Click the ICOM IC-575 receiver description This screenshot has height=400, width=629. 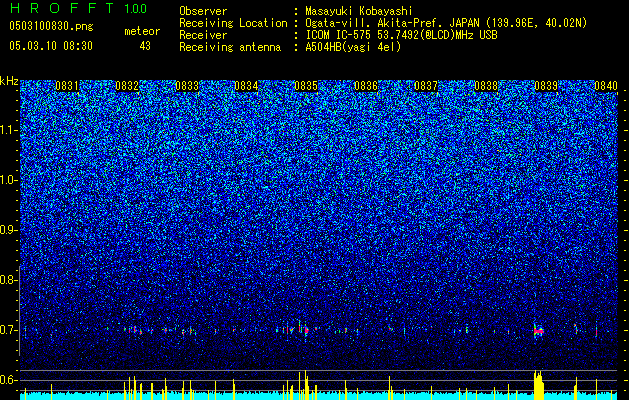click(x=401, y=35)
